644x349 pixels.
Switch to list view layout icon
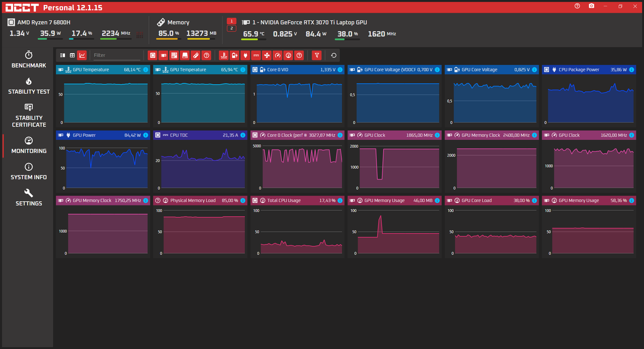(63, 55)
